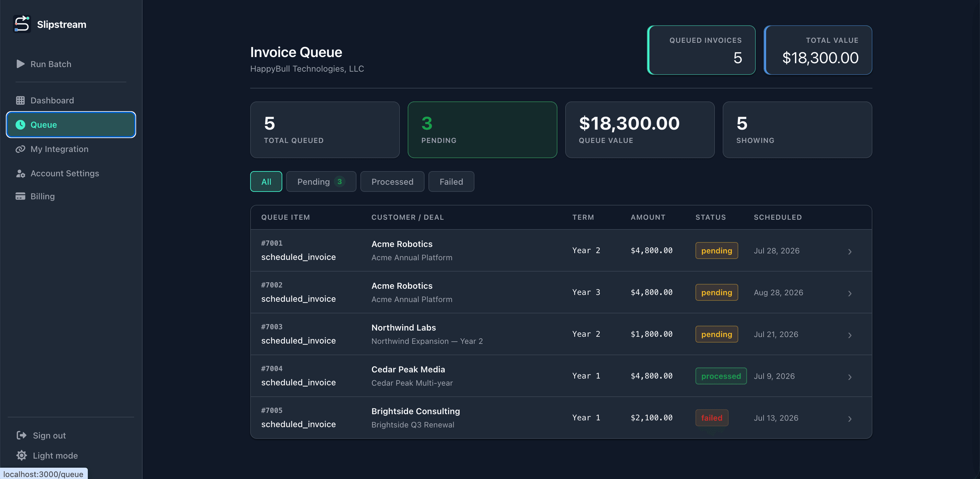This screenshot has height=479, width=980.
Task: Switch to the Pending filter tab
Action: (321, 181)
